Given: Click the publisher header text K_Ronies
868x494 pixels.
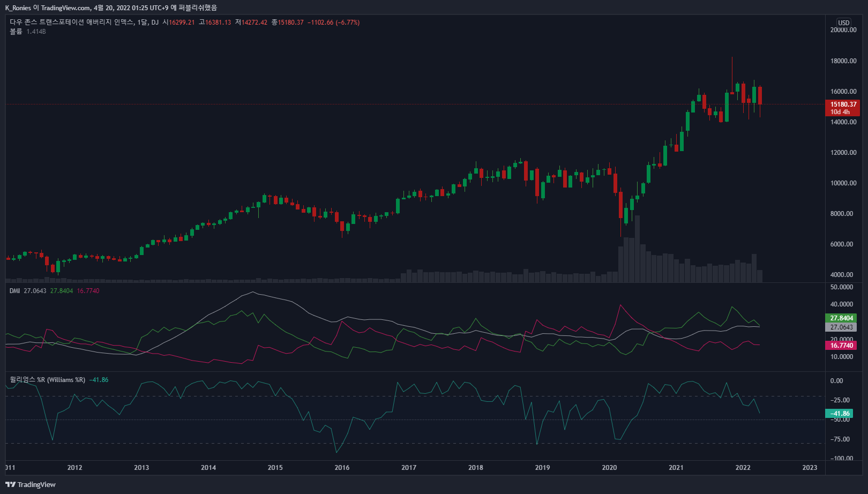Looking at the screenshot, I should (x=18, y=8).
